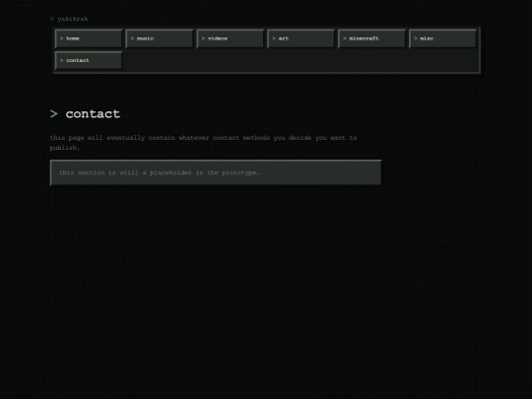Open the misc section
532x399 pixels.
pos(442,38)
